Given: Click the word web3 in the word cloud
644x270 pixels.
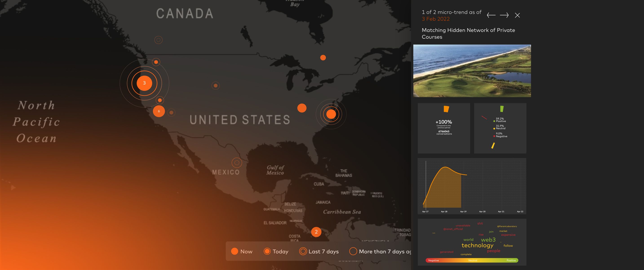Looking at the screenshot, I should (488, 240).
